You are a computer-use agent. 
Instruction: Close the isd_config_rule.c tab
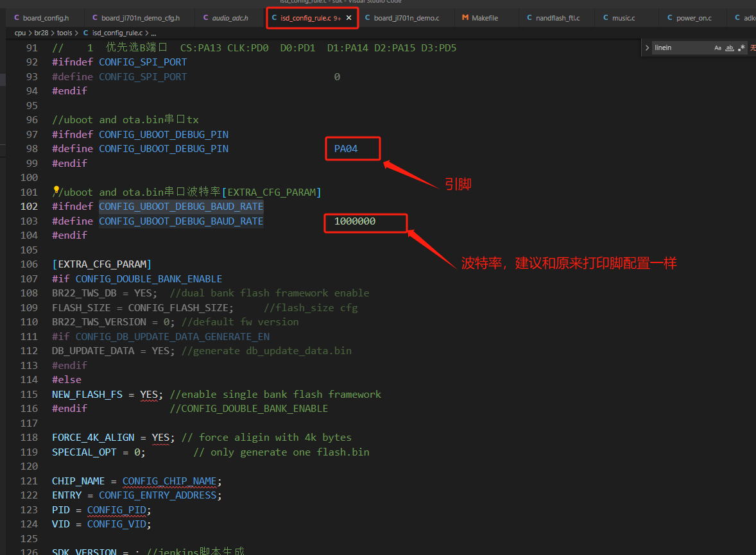point(348,18)
